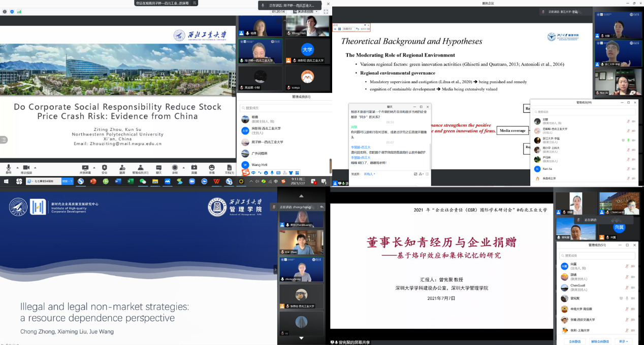Open the Windows Start menu
Viewport: 644px width, 345px height.
5,180
